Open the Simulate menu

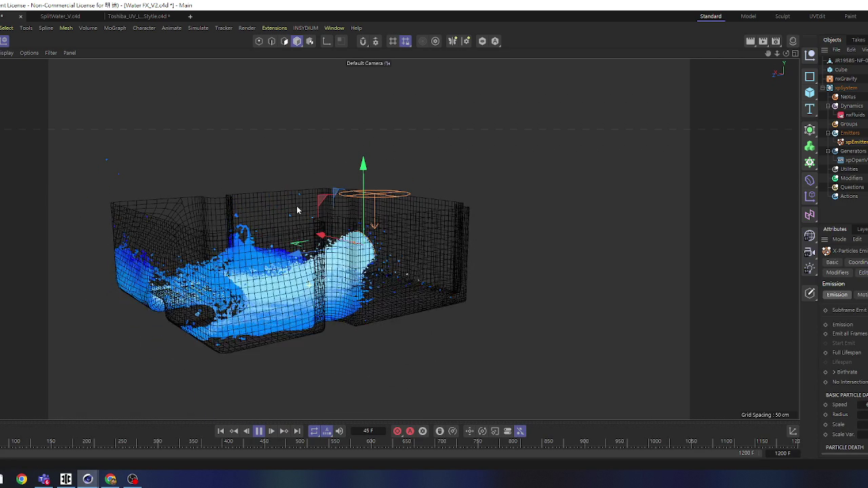click(x=198, y=28)
